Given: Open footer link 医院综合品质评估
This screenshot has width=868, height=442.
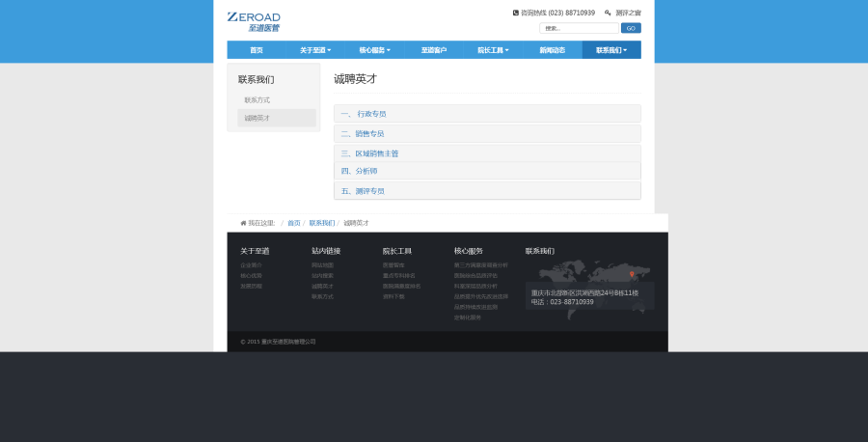Looking at the screenshot, I should pyautogui.click(x=476, y=276).
